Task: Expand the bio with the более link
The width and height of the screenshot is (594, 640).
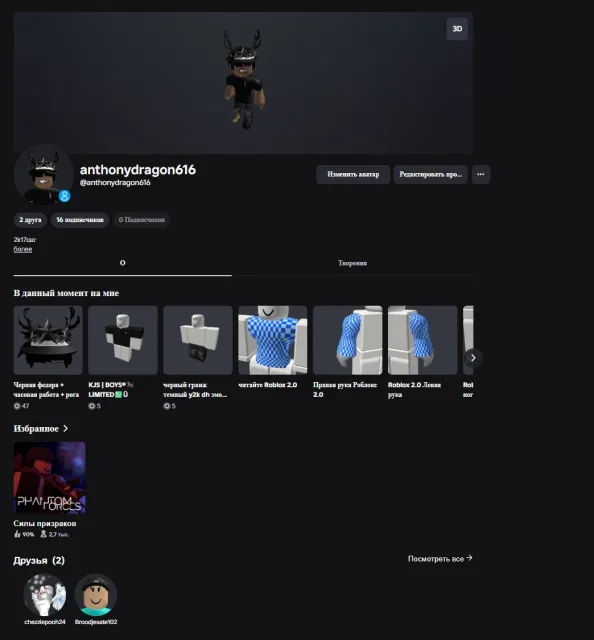Action: [x=22, y=249]
